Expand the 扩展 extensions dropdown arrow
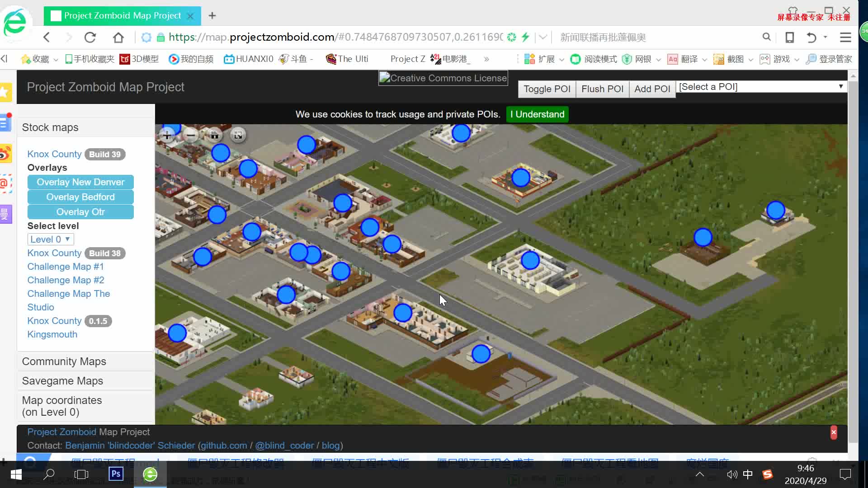Viewport: 868px width, 488px height. tap(561, 60)
